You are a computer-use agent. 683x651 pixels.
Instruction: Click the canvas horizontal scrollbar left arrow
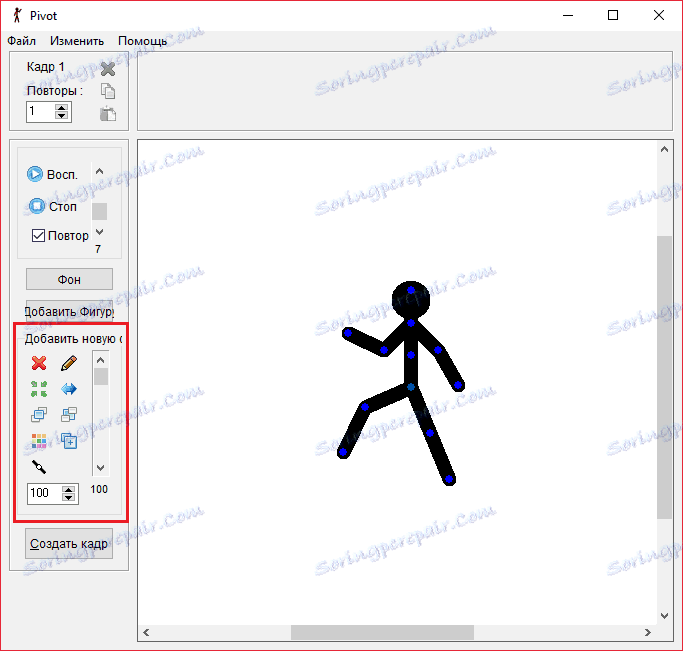pos(146,632)
